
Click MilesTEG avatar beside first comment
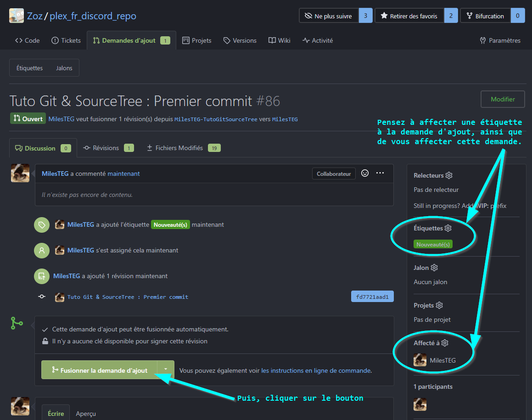20,173
